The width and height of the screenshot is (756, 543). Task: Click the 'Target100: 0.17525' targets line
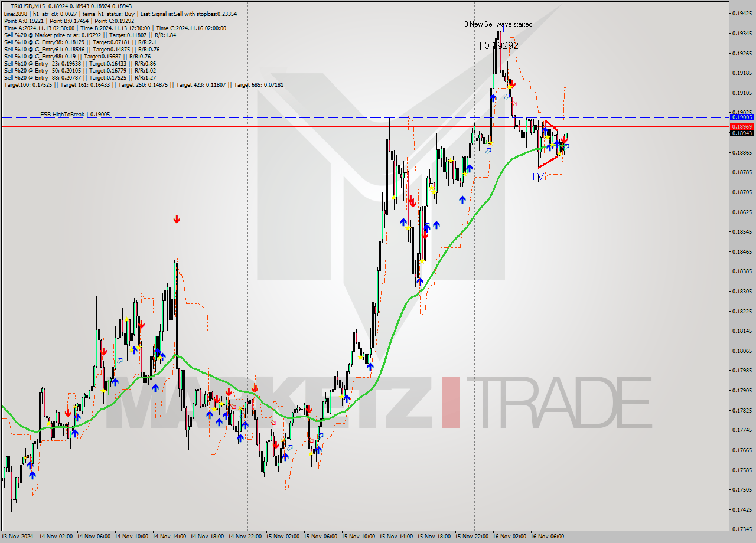(x=144, y=84)
